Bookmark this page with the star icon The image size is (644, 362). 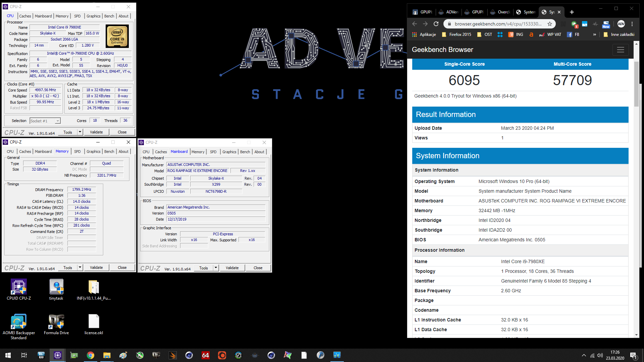[550, 24]
